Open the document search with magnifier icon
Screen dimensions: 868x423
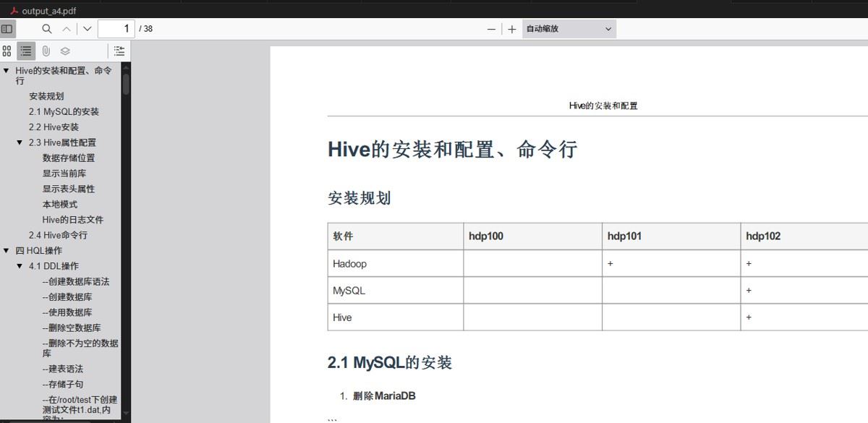(x=46, y=28)
